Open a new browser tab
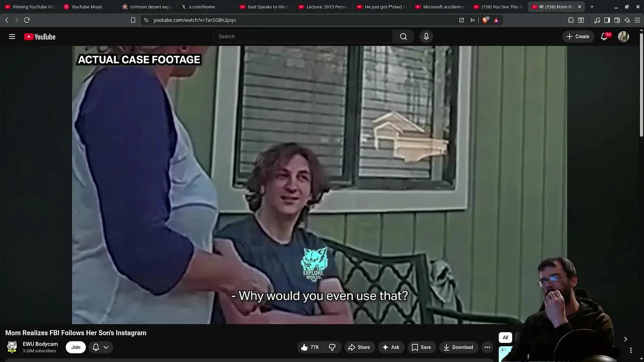 tap(592, 7)
